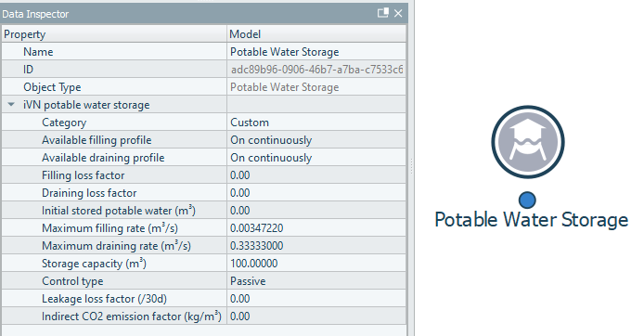Edit the Name field Potable Water Storage
This screenshot has width=644, height=336.
pyautogui.click(x=316, y=52)
